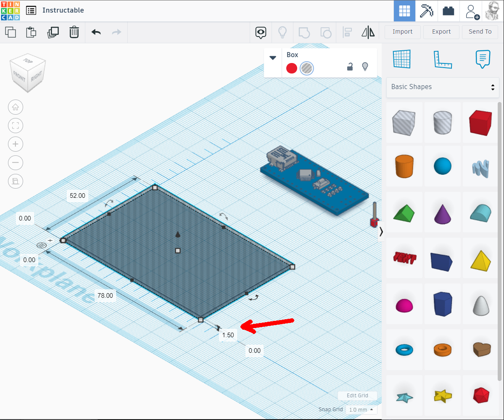The image size is (504, 420).
Task: Select the Workplane tool icon
Action: 402,59
